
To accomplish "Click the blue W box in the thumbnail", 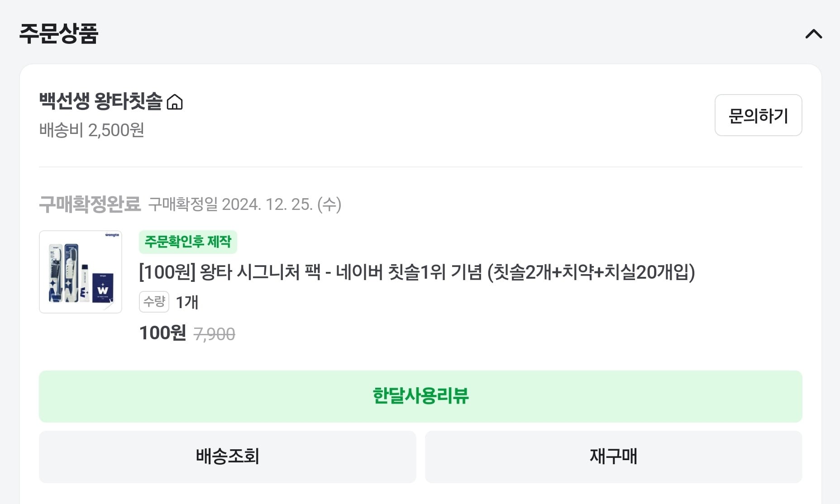I will pyautogui.click(x=103, y=288).
